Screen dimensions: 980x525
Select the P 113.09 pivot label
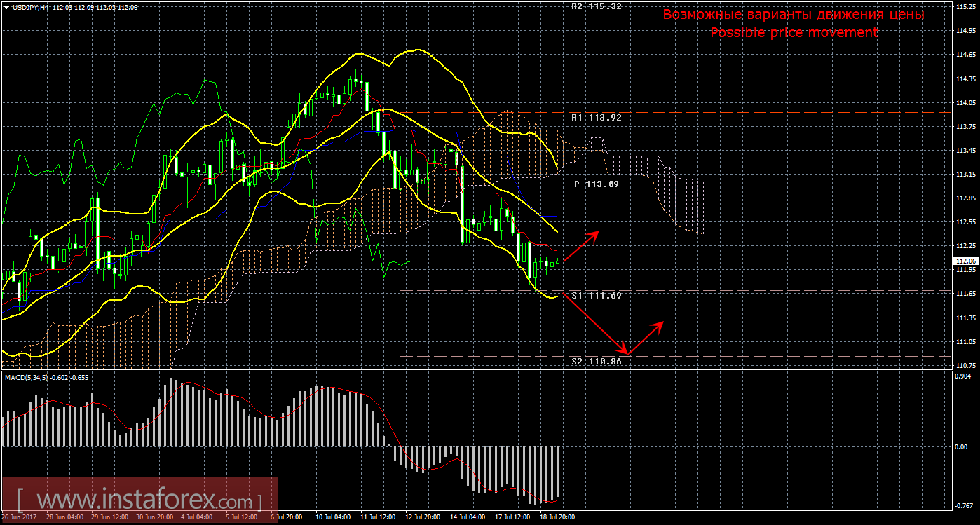[x=597, y=185]
